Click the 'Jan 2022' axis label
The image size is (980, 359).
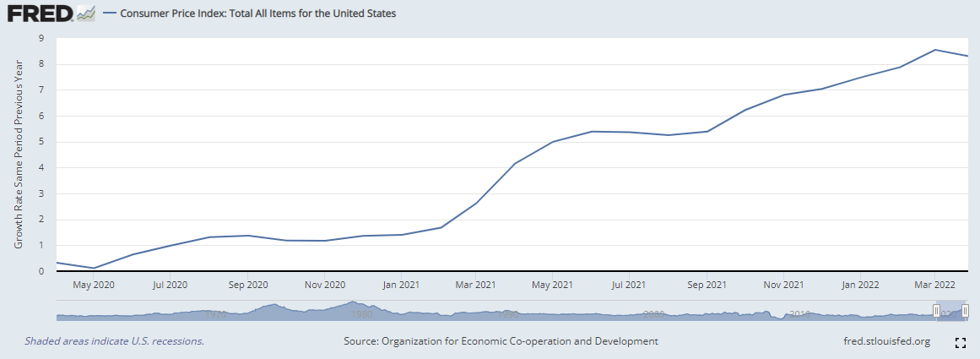coord(860,285)
